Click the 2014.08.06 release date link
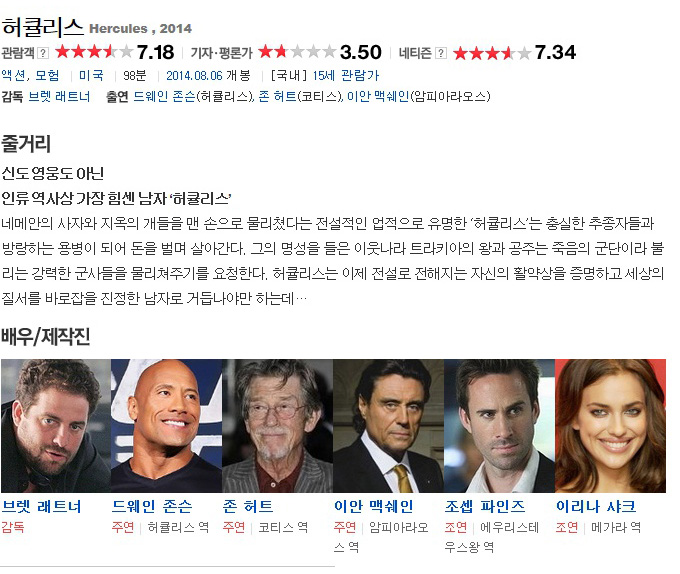 coord(194,75)
